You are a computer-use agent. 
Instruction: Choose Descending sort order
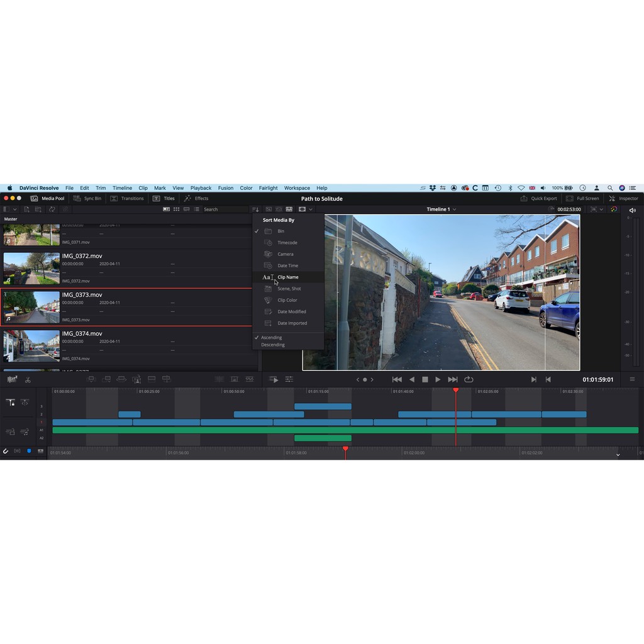click(x=273, y=345)
